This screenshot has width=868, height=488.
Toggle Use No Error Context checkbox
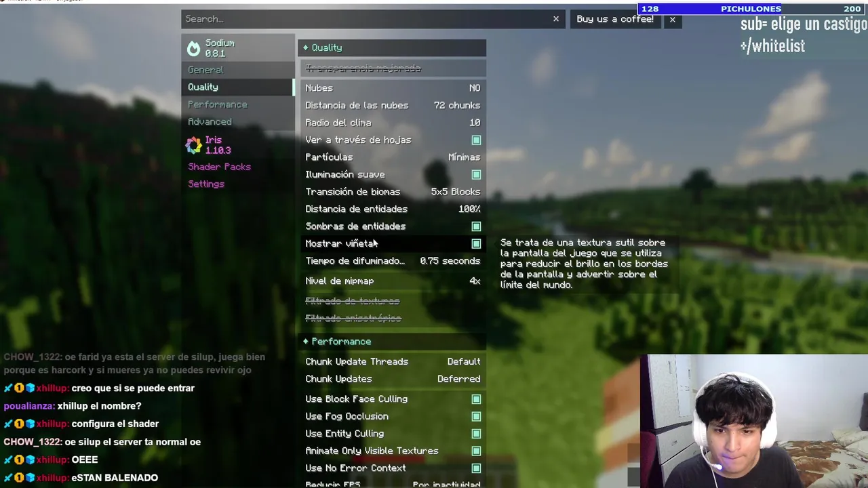click(476, 468)
